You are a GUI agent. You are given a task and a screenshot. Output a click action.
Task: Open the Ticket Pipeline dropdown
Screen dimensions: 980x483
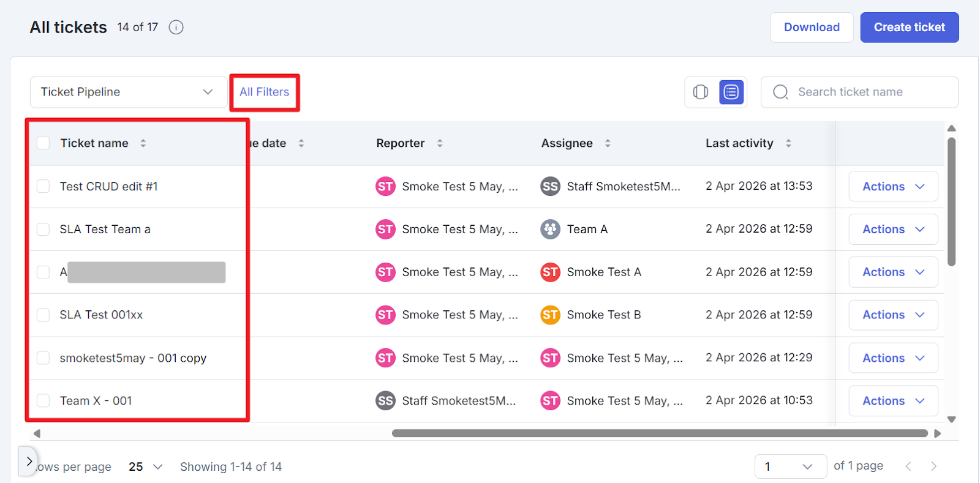pos(128,92)
